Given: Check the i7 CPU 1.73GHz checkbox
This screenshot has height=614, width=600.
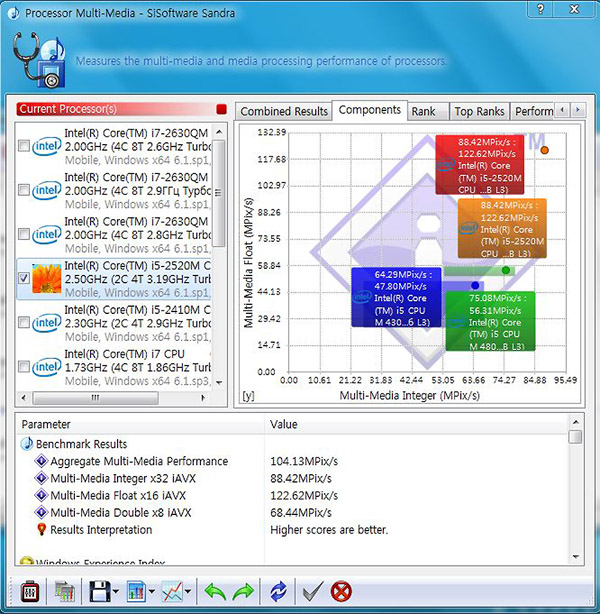Looking at the screenshot, I should [24, 367].
